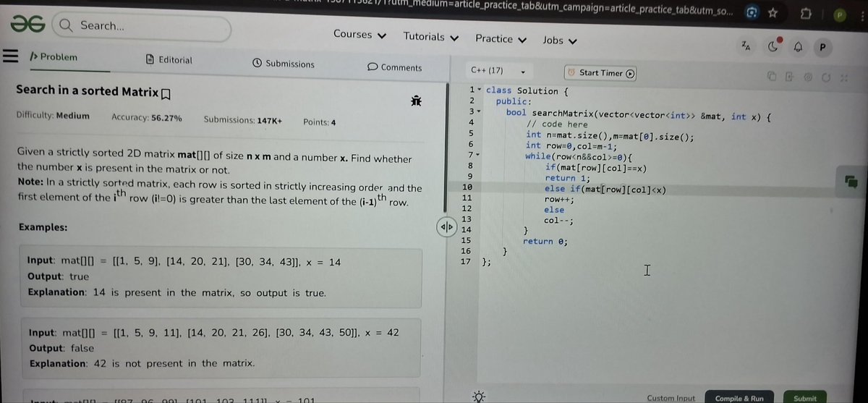Click code line 'col--;' in editor
This screenshot has width=868, height=403.
(559, 221)
